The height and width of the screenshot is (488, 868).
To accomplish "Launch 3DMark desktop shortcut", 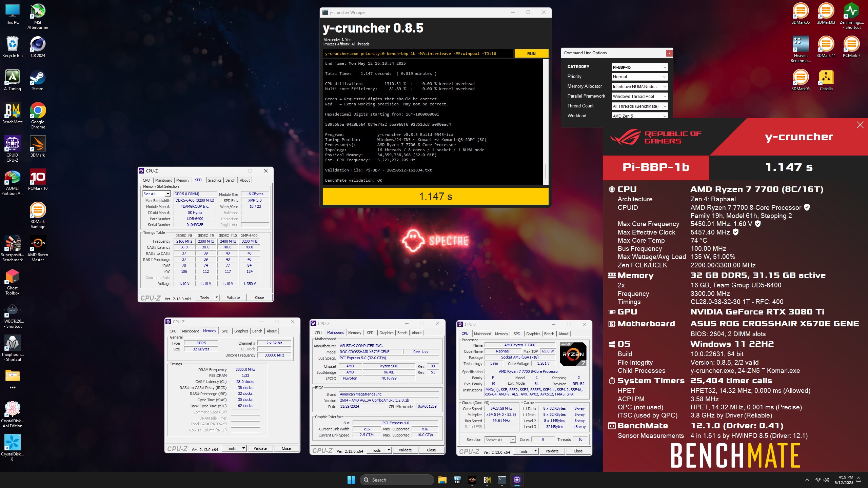I will (38, 146).
